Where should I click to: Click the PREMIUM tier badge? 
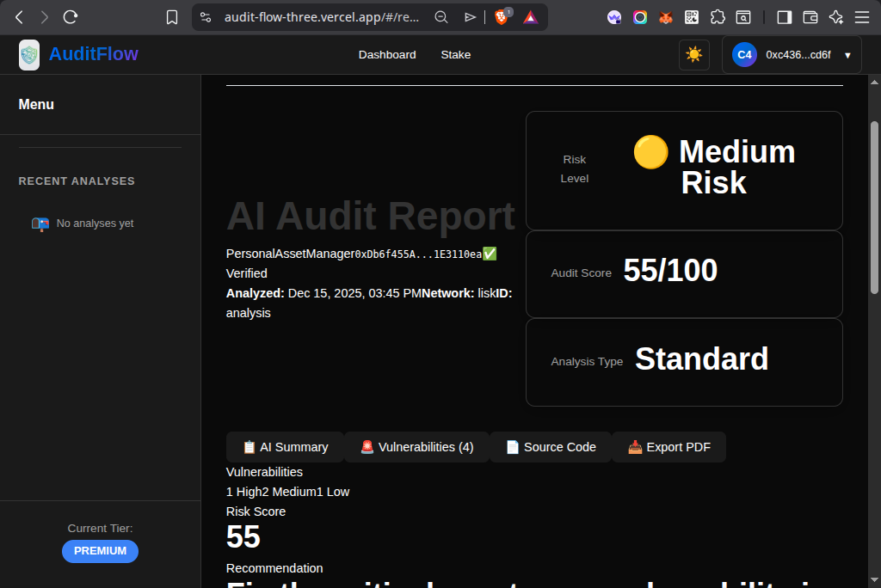tap(100, 551)
